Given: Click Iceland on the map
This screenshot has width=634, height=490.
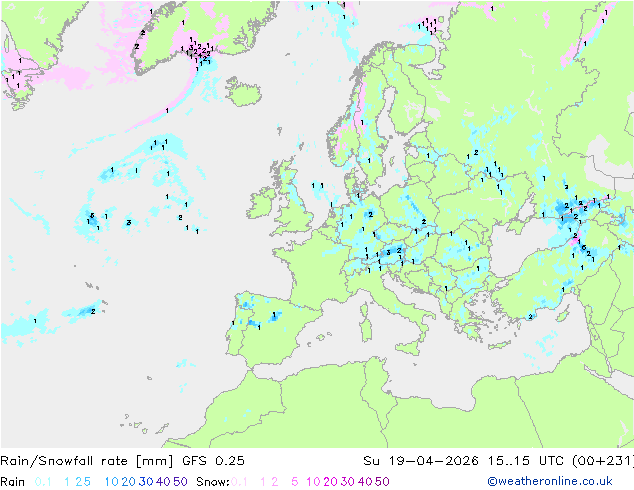Looking at the screenshot, I should [243, 92].
